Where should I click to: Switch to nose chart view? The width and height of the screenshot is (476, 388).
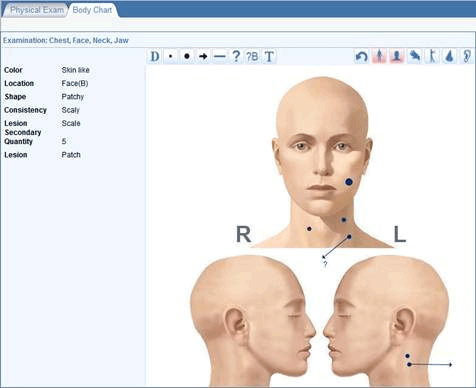point(449,56)
